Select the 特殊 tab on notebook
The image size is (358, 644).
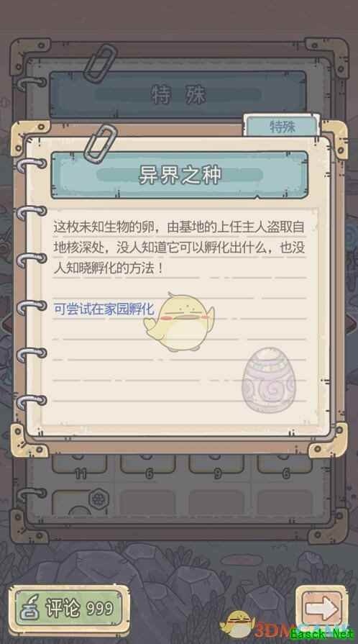[x=282, y=126]
